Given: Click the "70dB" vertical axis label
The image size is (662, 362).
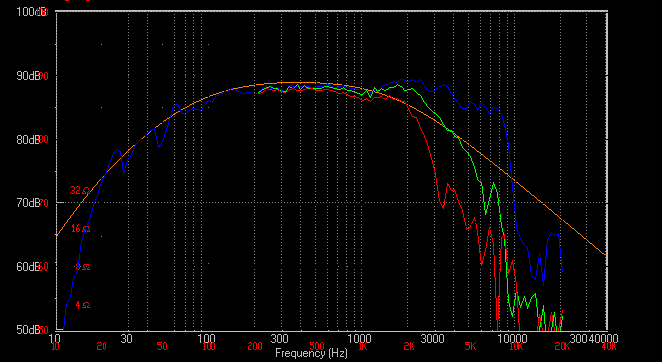Looking at the screenshot, I should tap(28, 203).
